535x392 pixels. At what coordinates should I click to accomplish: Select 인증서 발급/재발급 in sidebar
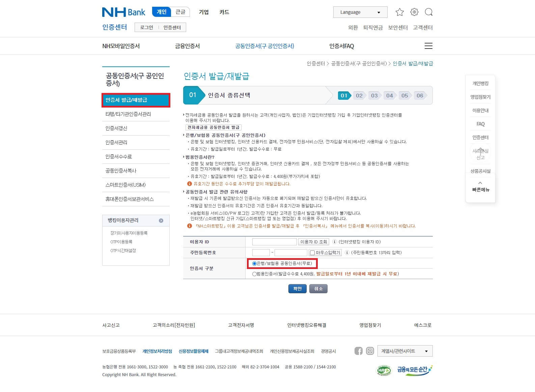click(136, 100)
